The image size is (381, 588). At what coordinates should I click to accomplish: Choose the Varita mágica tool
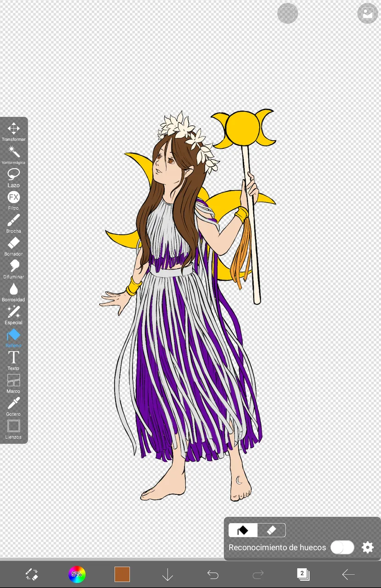tap(13, 154)
